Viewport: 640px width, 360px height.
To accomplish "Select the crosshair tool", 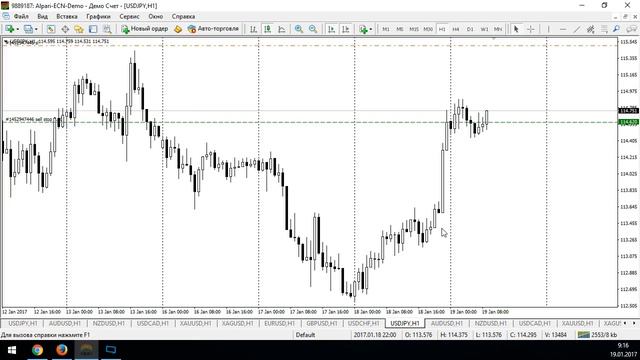I will [530, 29].
